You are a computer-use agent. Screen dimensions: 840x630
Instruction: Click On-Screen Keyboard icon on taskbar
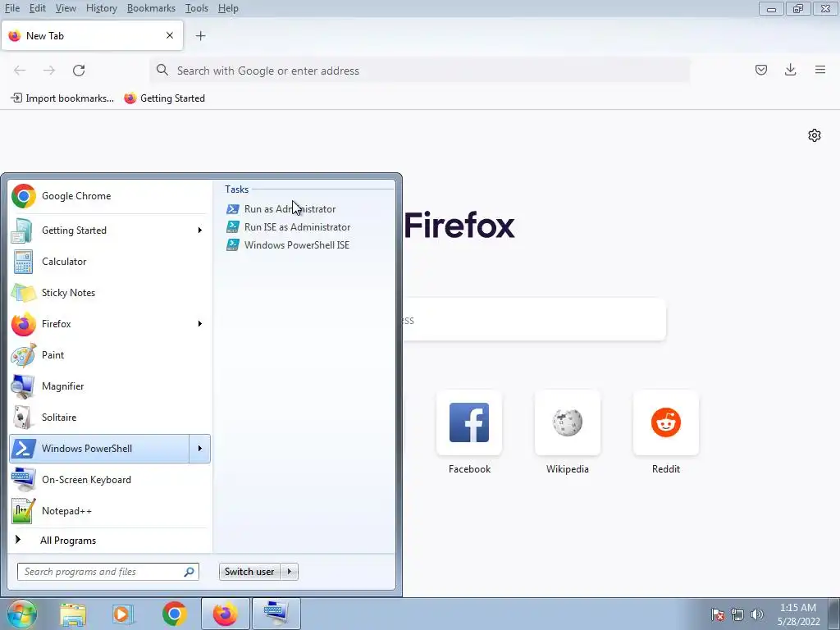[276, 614]
